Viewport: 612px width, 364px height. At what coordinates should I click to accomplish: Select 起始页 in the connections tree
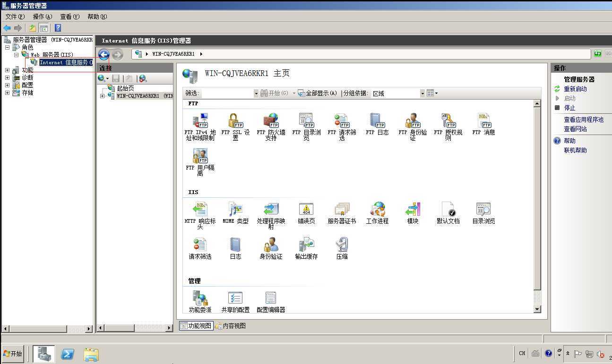tap(125, 88)
